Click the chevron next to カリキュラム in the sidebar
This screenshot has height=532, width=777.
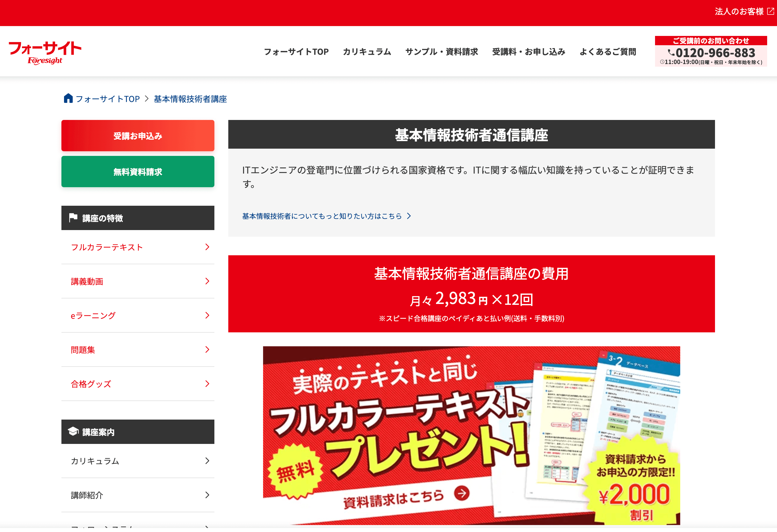coord(207,461)
